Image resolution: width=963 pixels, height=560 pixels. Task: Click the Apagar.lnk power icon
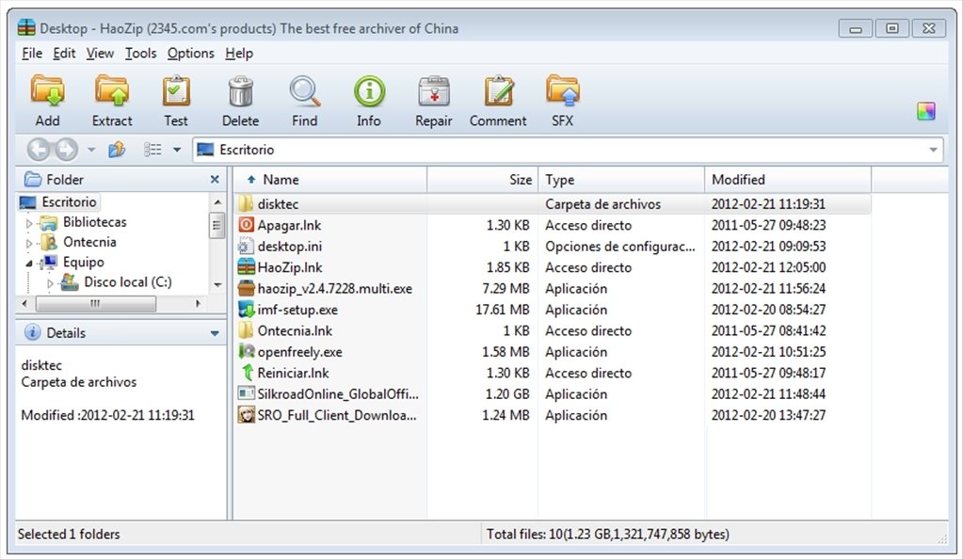[247, 225]
